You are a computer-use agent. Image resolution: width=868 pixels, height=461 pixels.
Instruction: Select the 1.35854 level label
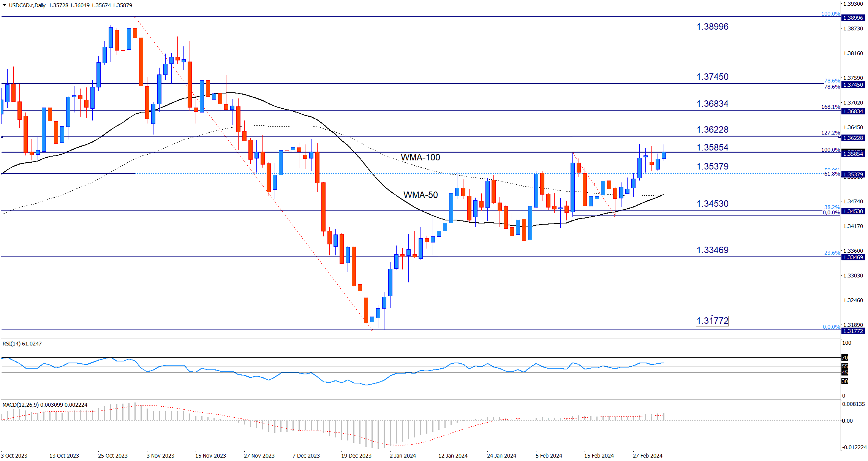coord(712,147)
